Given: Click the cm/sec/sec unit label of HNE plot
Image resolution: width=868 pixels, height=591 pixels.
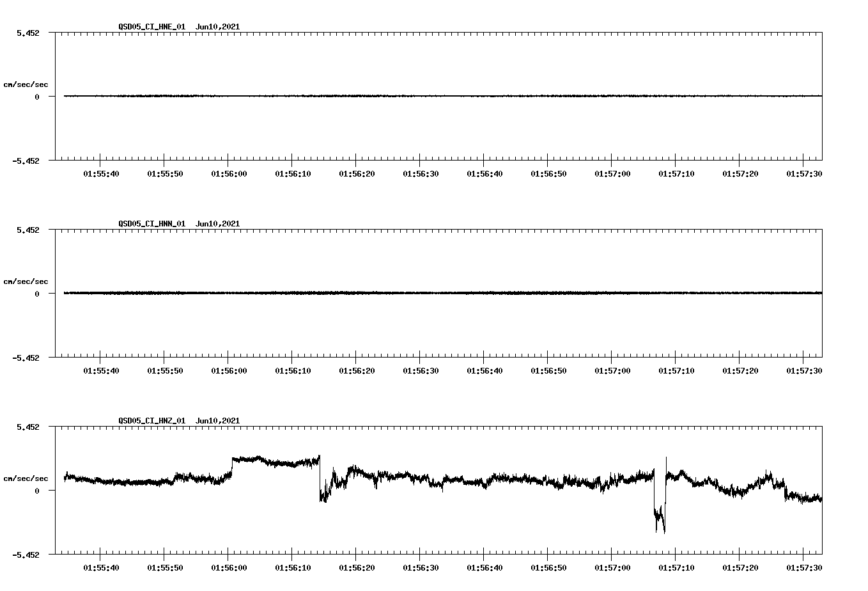Looking at the screenshot, I should click(x=26, y=84).
